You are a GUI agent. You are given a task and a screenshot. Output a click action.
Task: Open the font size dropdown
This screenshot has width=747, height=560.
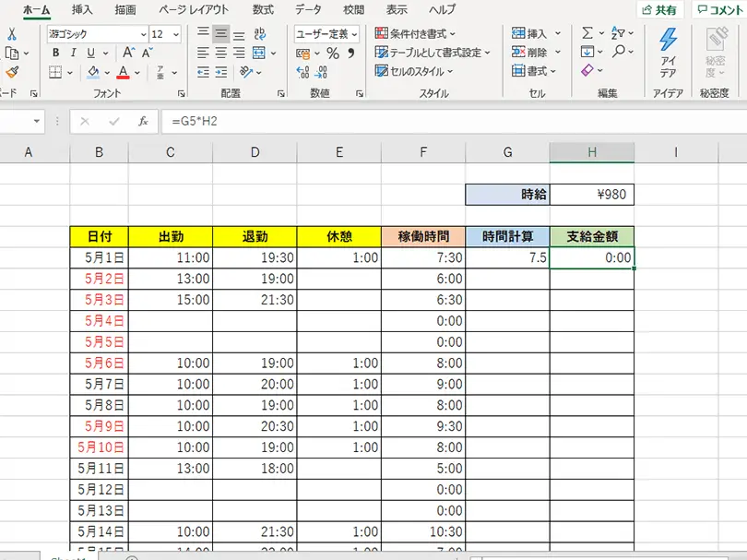pyautogui.click(x=175, y=34)
